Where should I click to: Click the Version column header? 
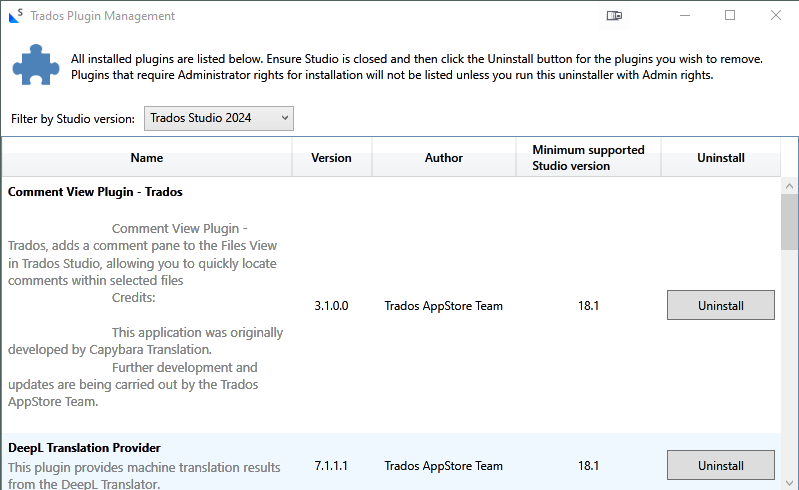tap(331, 158)
